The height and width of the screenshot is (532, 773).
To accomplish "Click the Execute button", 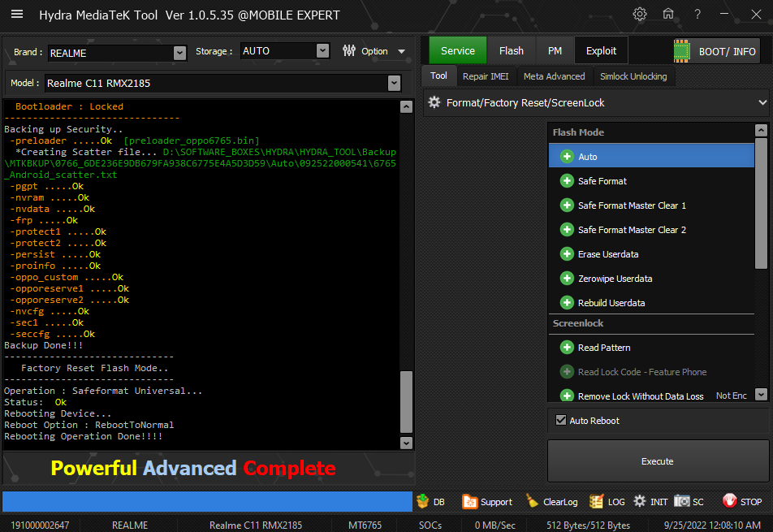I will [x=659, y=461].
